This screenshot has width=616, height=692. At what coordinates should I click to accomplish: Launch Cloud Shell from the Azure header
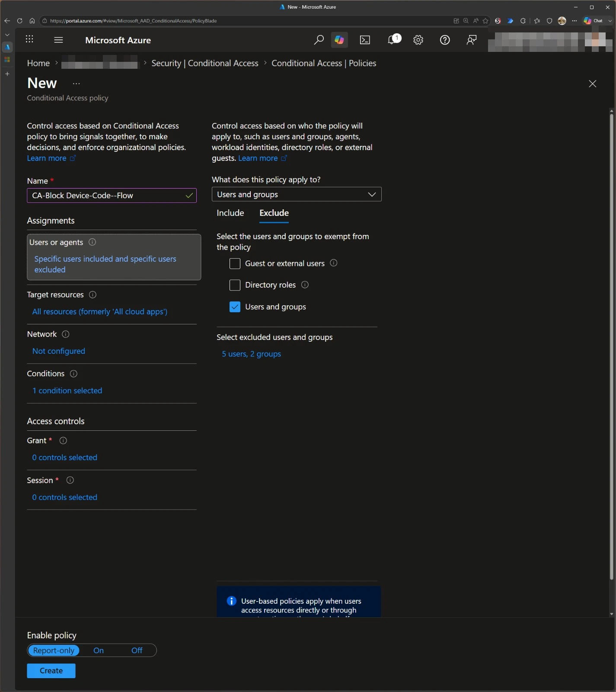click(x=365, y=40)
